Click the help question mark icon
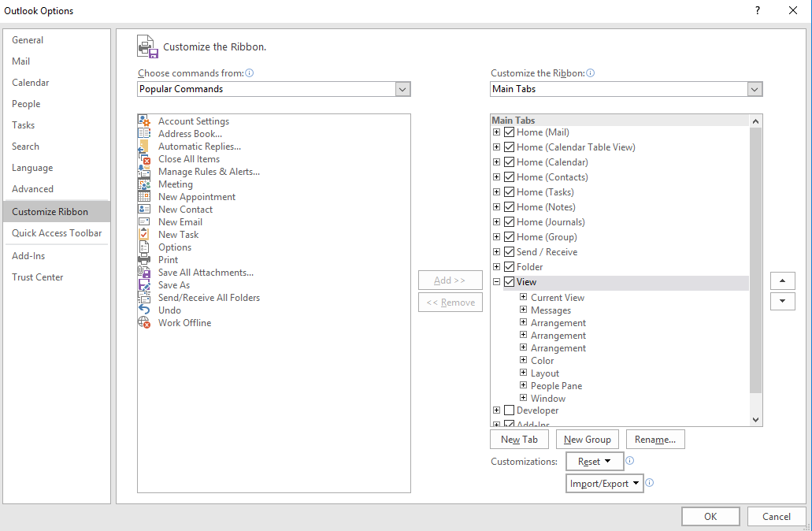This screenshot has width=812, height=531. (758, 10)
